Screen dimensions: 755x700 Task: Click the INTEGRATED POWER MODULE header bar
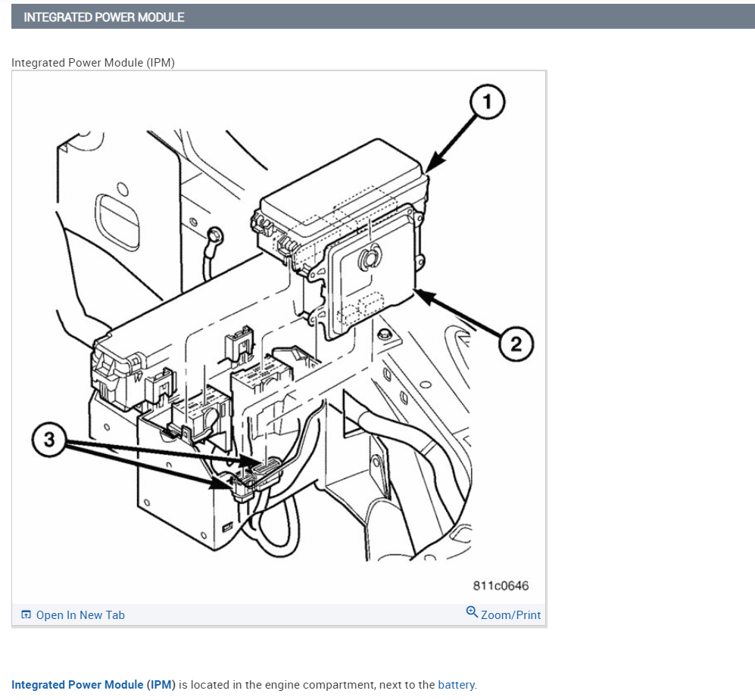tap(382, 17)
